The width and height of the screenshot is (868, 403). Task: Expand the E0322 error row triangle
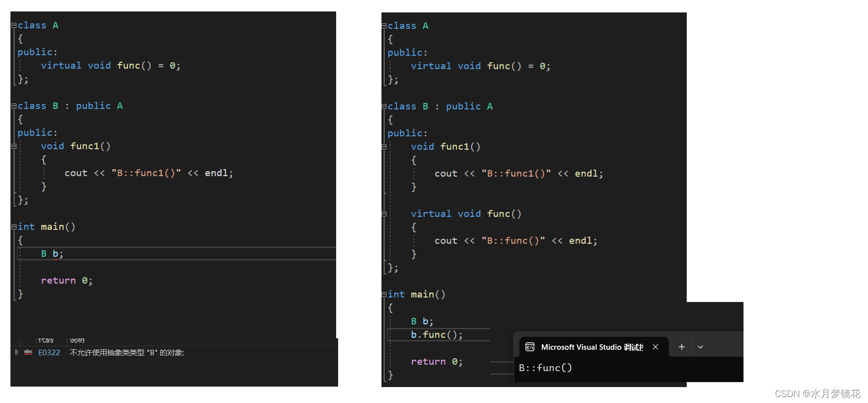coord(16,352)
